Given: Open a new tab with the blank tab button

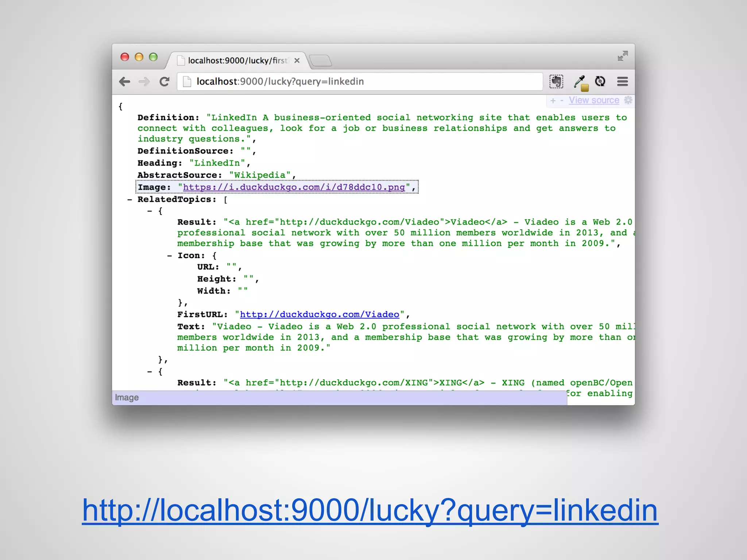Looking at the screenshot, I should (321, 61).
